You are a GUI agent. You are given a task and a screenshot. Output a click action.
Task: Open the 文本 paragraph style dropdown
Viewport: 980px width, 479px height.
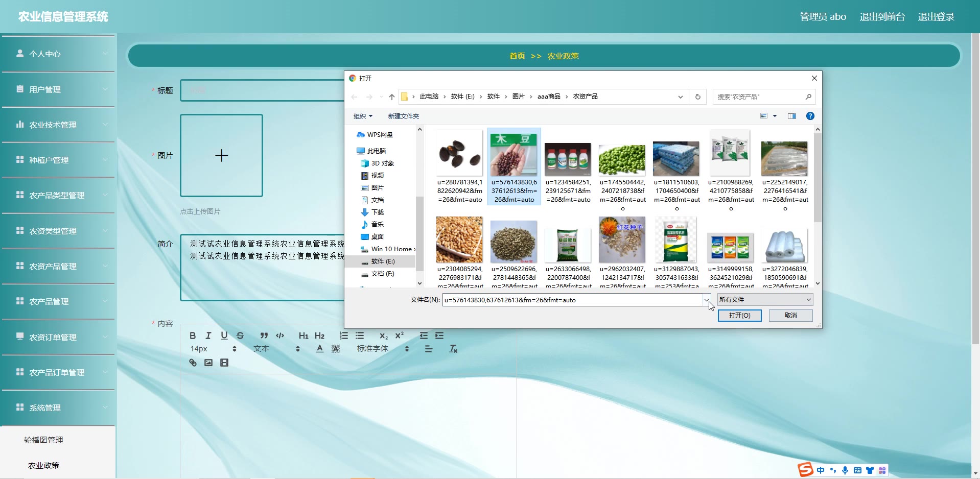coord(276,349)
